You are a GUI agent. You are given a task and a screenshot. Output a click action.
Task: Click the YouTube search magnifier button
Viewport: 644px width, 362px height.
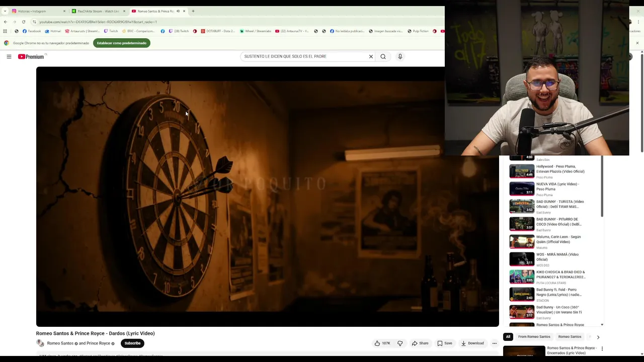point(383,56)
